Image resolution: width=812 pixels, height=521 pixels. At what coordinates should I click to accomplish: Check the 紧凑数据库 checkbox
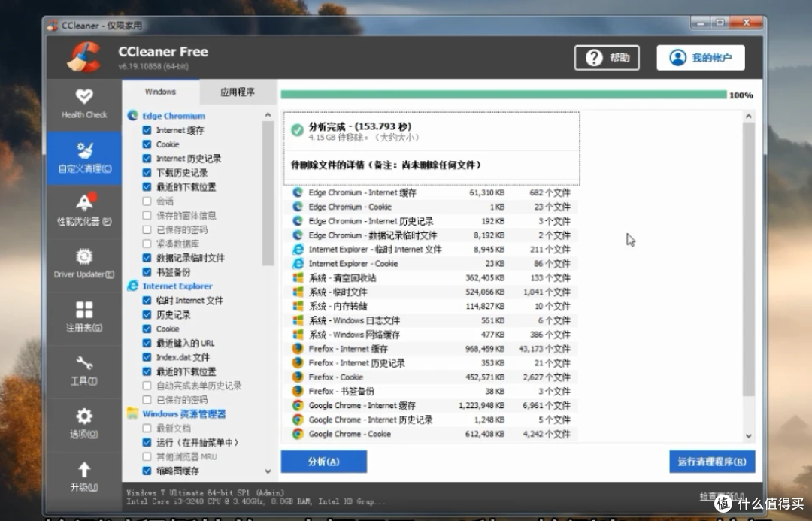tap(147, 244)
